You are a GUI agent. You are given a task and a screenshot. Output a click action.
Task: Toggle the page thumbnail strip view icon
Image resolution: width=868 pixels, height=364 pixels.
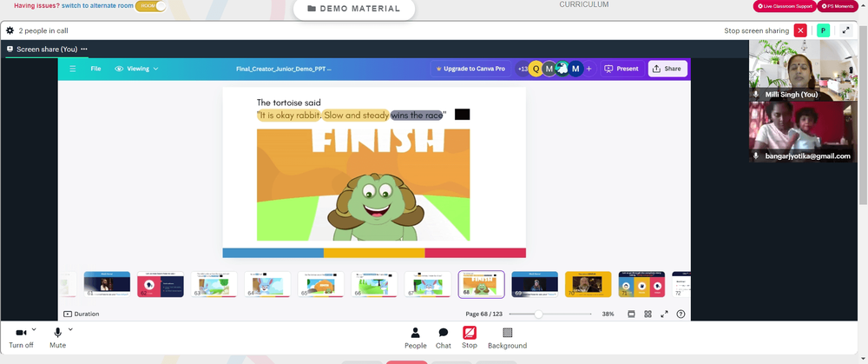point(631,314)
